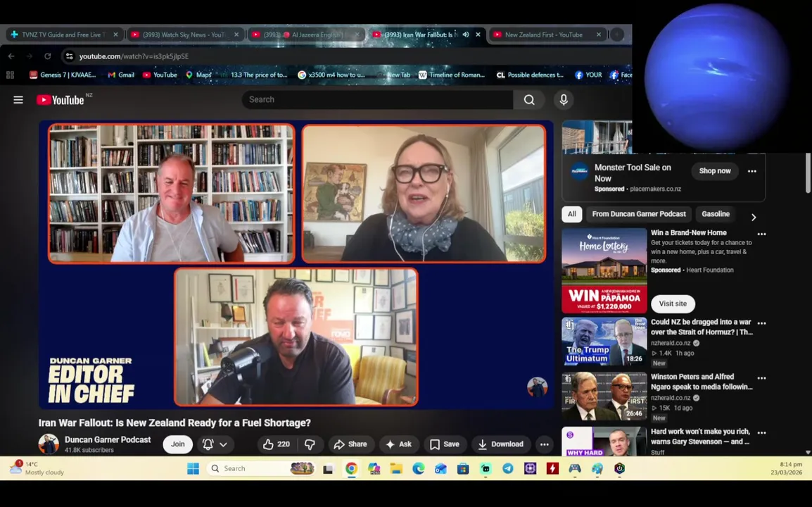Open the Duncan Garner Podcast channel avatar
Image resolution: width=812 pixels, height=507 pixels.
(x=48, y=444)
